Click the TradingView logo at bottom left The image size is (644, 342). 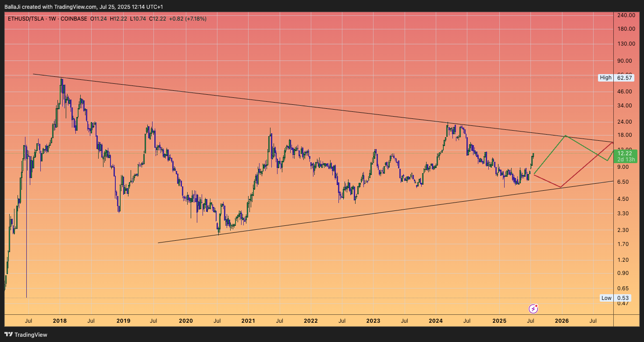(26, 335)
